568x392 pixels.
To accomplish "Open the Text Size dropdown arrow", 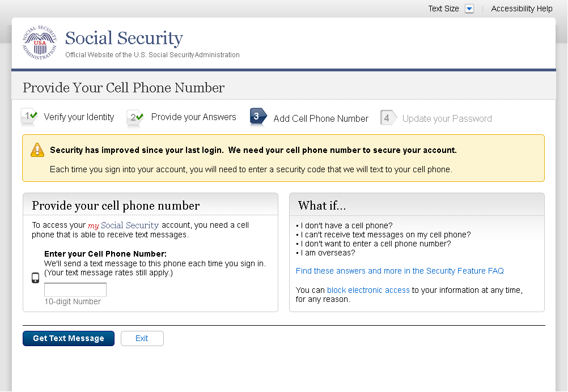I will point(469,8).
